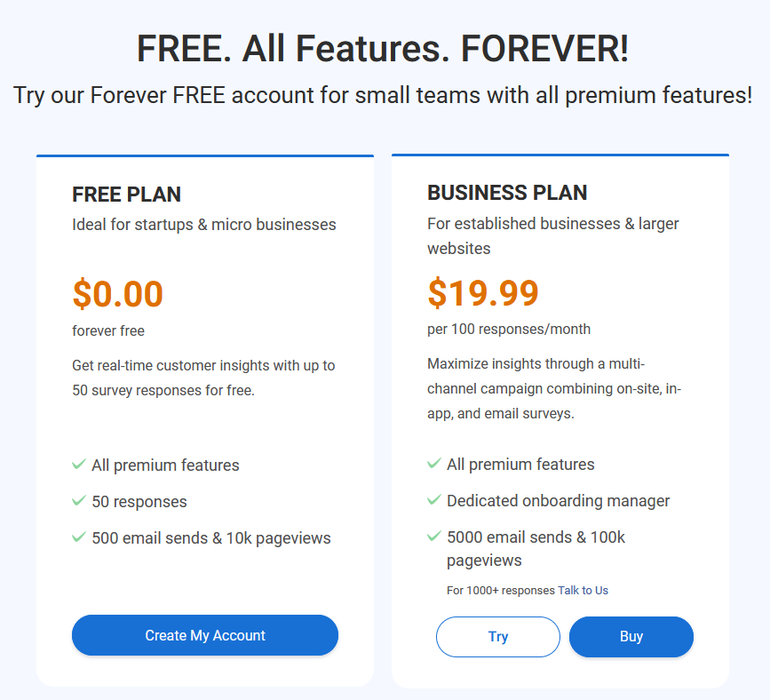Click the 'FREE. All Features. FOREVER!' headline
770x700 pixels.
tap(383, 49)
